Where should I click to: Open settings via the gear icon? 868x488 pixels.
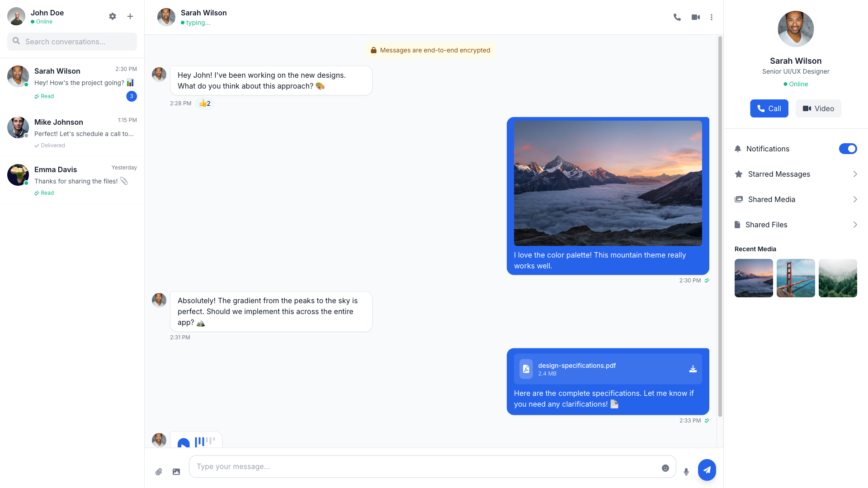(x=113, y=16)
